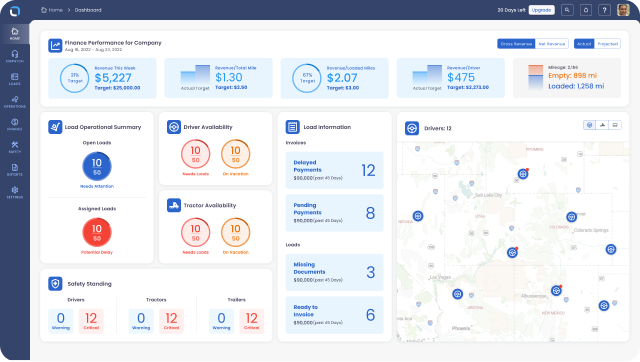Click Tractor Availability On Vacation circle
Viewport: 640px width, 362px height.
point(236,232)
